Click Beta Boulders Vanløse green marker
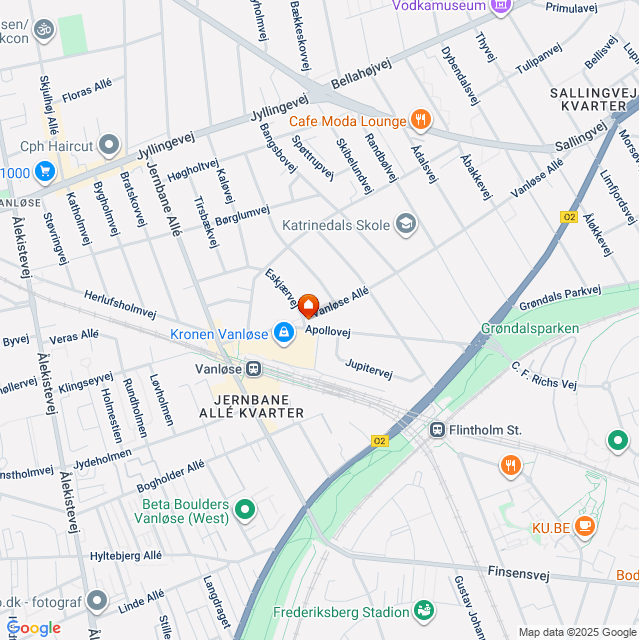This screenshot has width=639, height=640. [245, 510]
